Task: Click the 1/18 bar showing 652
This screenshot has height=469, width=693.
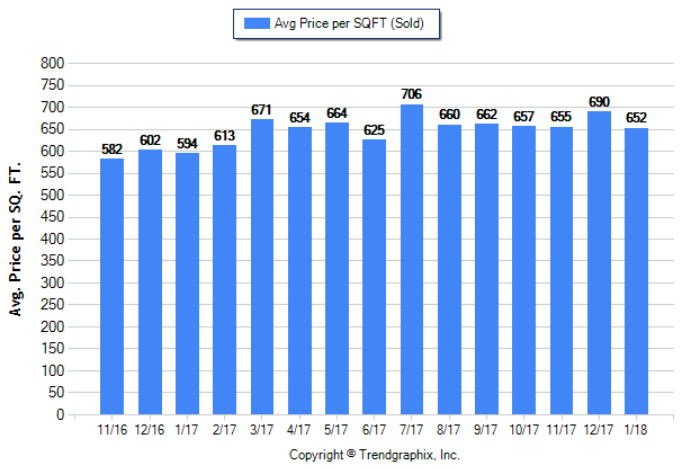Action: [x=637, y=271]
